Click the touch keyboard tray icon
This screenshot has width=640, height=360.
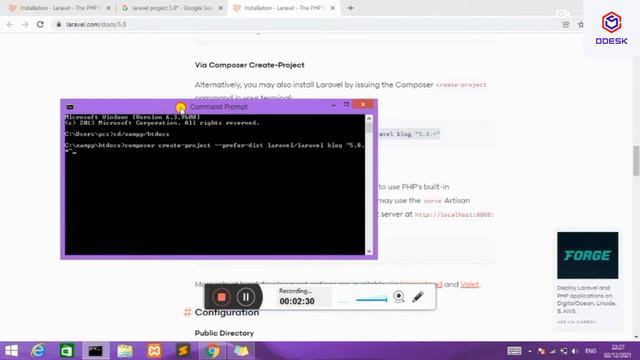pos(514,351)
